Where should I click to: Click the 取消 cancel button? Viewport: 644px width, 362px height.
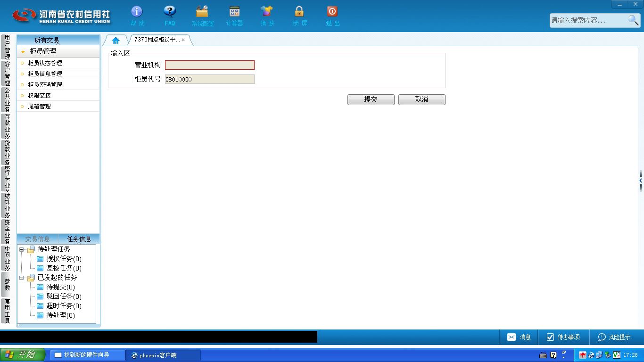(x=422, y=99)
